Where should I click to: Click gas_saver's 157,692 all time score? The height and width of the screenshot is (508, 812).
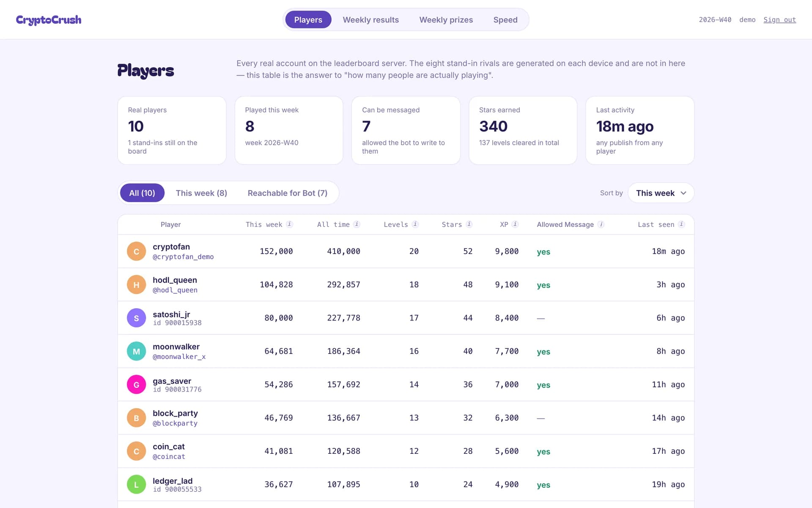(343, 384)
